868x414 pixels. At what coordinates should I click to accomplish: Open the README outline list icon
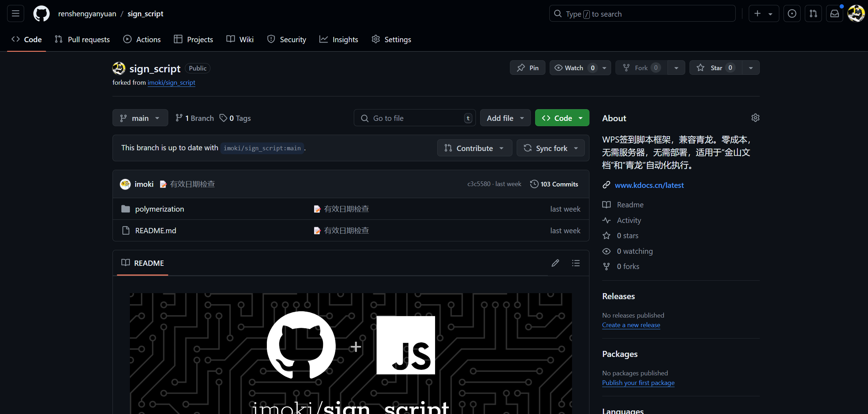(x=576, y=263)
